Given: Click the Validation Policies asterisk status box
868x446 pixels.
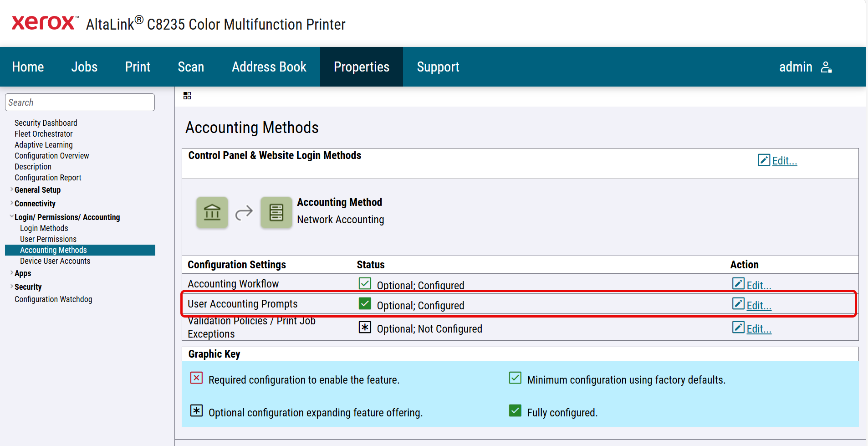Looking at the screenshot, I should (365, 328).
